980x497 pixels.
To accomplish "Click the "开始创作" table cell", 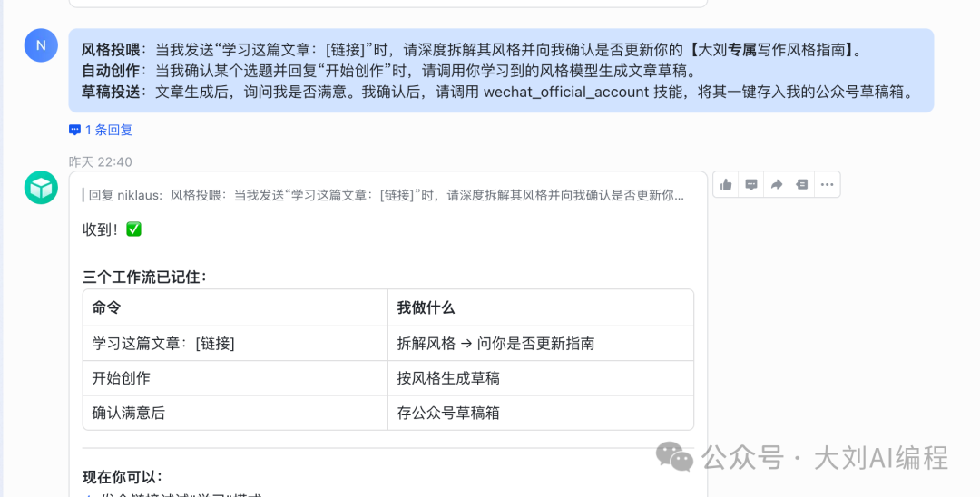I will click(x=122, y=378).
